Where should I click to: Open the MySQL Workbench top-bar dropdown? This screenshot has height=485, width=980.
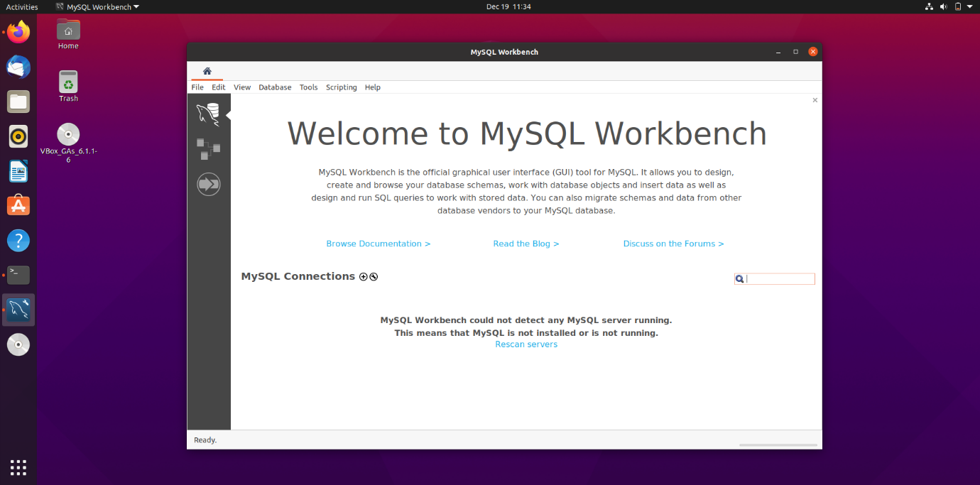point(97,6)
